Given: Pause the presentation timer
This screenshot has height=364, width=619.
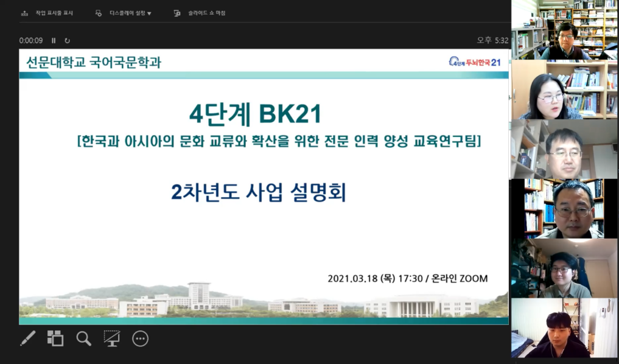Looking at the screenshot, I should pyautogui.click(x=54, y=40).
